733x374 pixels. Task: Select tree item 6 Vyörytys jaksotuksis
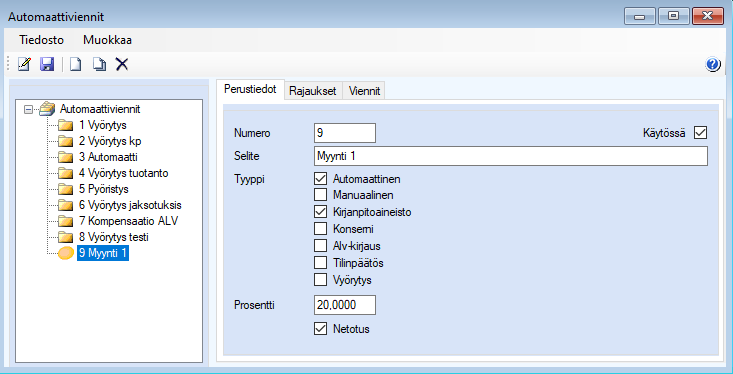click(x=130, y=205)
